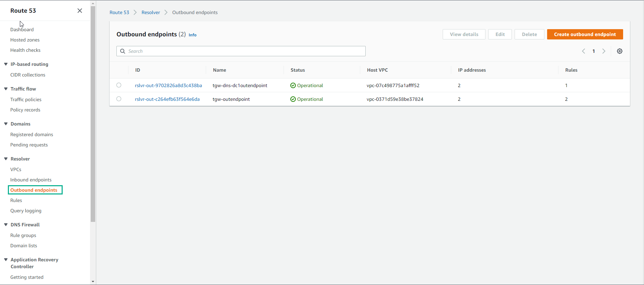Open table preferences gear icon
The width and height of the screenshot is (644, 285).
click(620, 51)
